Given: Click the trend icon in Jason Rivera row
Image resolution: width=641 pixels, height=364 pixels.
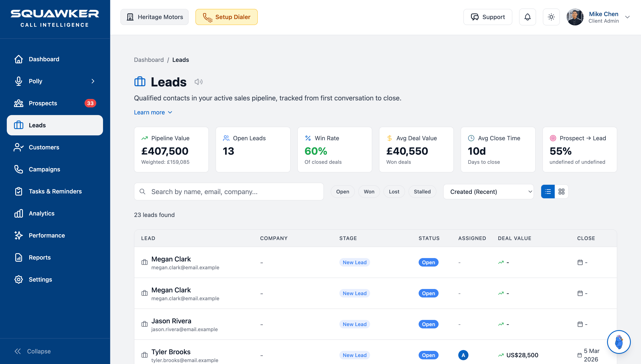Looking at the screenshot, I should 501,324.
